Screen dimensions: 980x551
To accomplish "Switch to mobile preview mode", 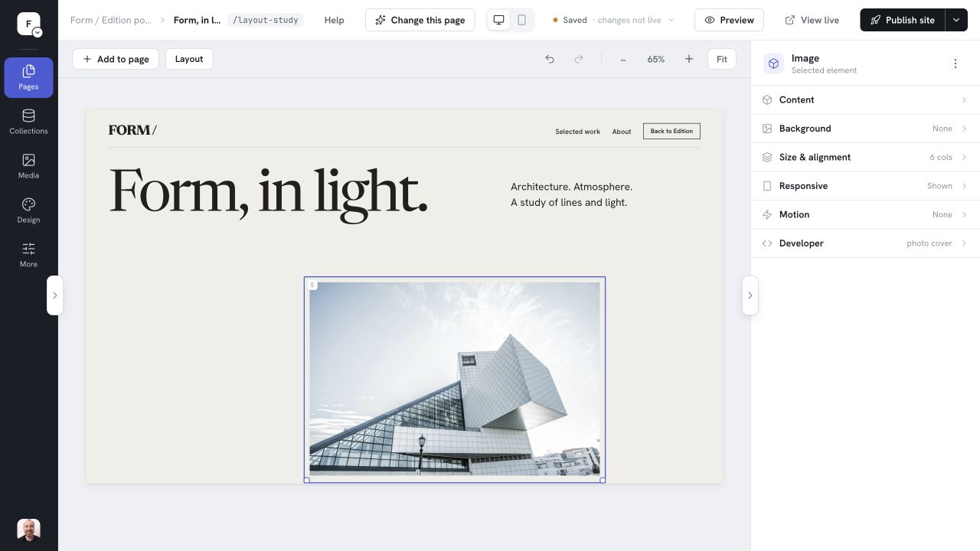I will pyautogui.click(x=521, y=20).
